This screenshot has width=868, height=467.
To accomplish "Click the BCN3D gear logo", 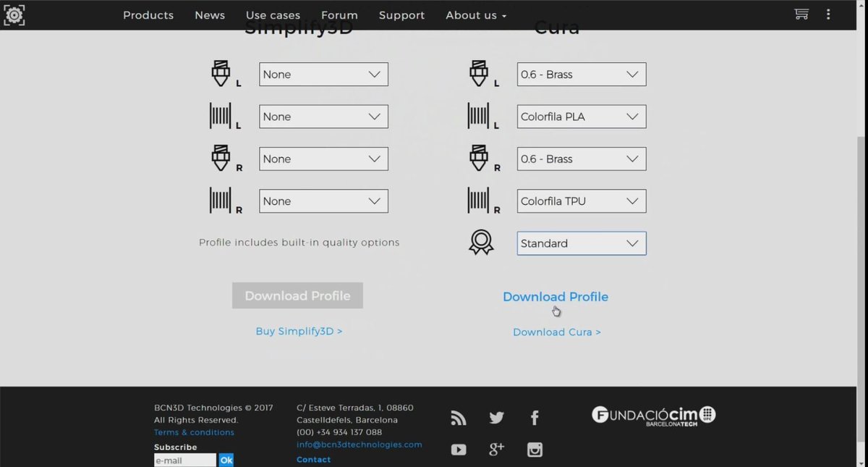I will tap(14, 14).
